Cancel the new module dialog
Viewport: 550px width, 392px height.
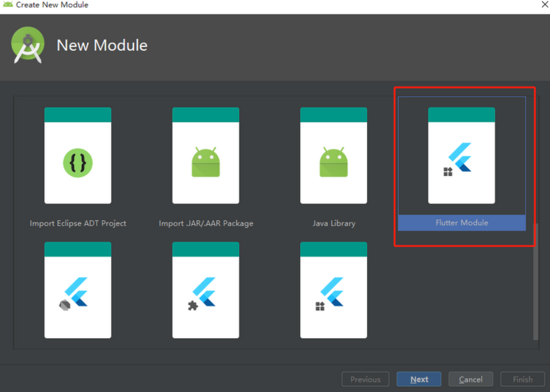click(471, 379)
